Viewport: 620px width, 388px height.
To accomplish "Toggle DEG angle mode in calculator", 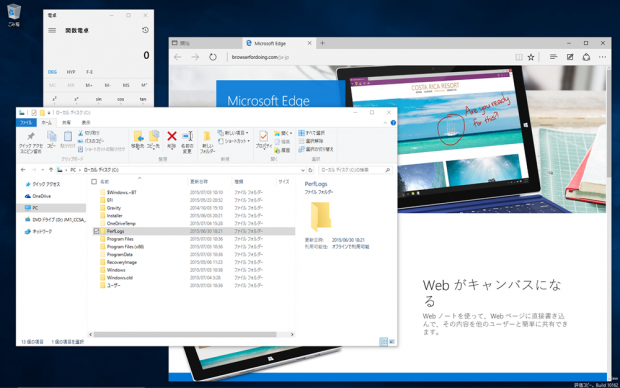I will coord(52,72).
